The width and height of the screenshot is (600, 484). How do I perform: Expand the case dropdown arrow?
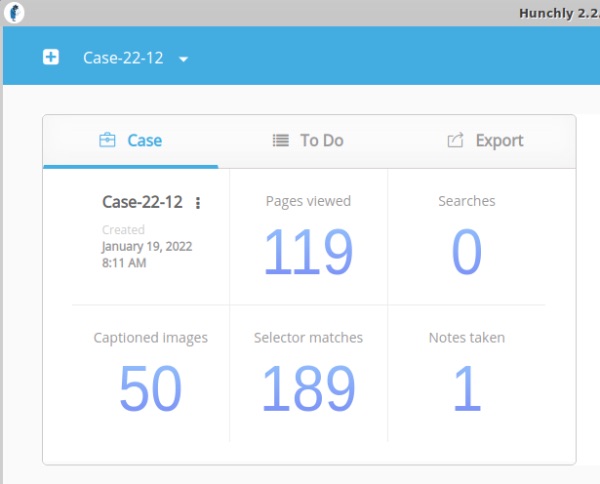[x=184, y=59]
